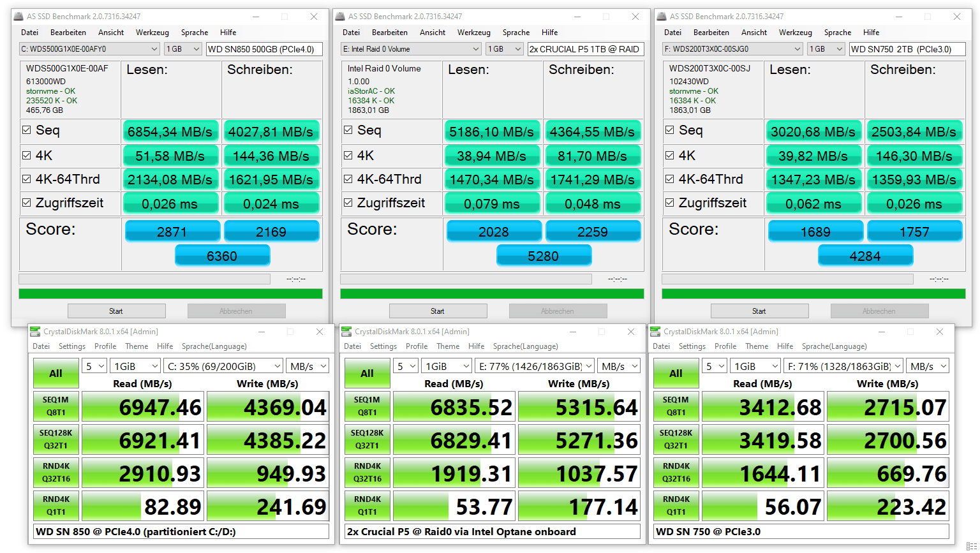Run SEQ128K Q32T1 test in C: CrystalDiskMark window
The height and width of the screenshot is (553, 980).
56,439
